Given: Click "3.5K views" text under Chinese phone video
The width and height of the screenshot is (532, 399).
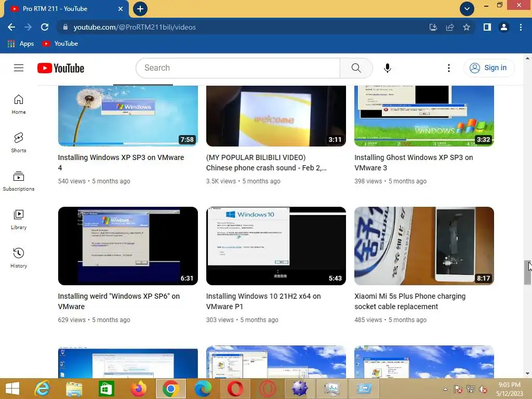Looking at the screenshot, I should pos(221,181).
